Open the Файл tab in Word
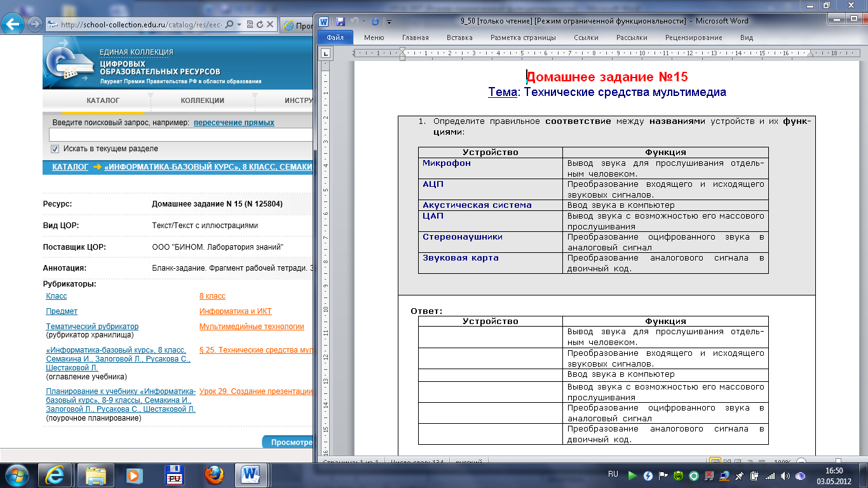The height and width of the screenshot is (488, 868). (x=335, y=37)
